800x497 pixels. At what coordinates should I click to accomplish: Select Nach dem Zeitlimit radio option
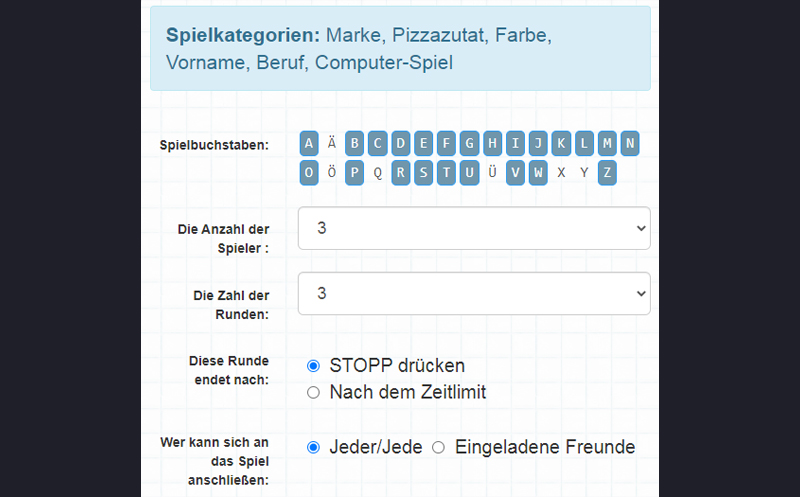click(x=313, y=392)
